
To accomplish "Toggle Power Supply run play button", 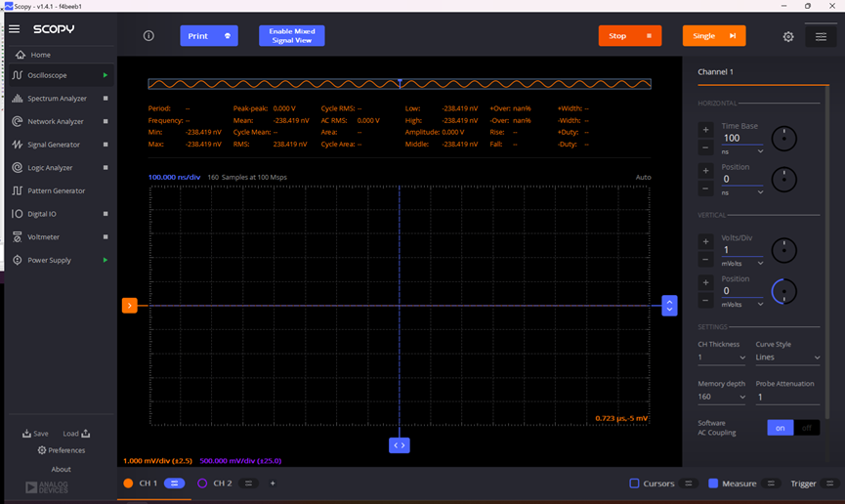I will 106,260.
